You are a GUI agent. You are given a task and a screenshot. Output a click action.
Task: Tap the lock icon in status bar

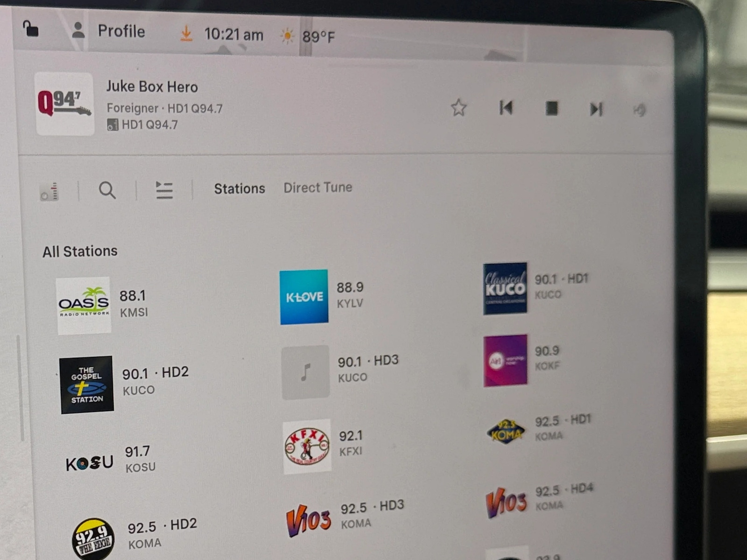[x=31, y=29]
